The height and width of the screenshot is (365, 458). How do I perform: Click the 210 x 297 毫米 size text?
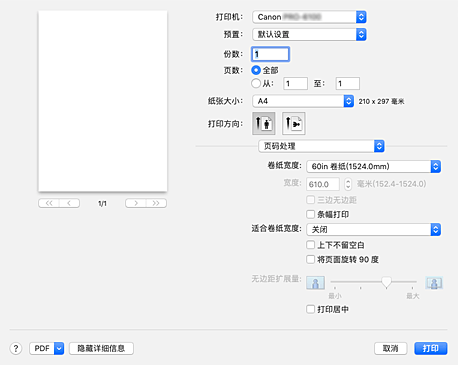click(x=381, y=101)
